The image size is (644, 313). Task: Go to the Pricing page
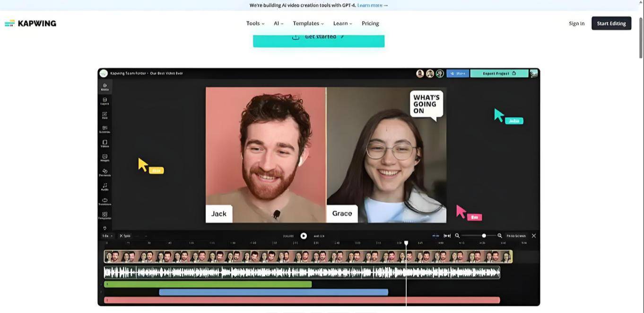[370, 23]
